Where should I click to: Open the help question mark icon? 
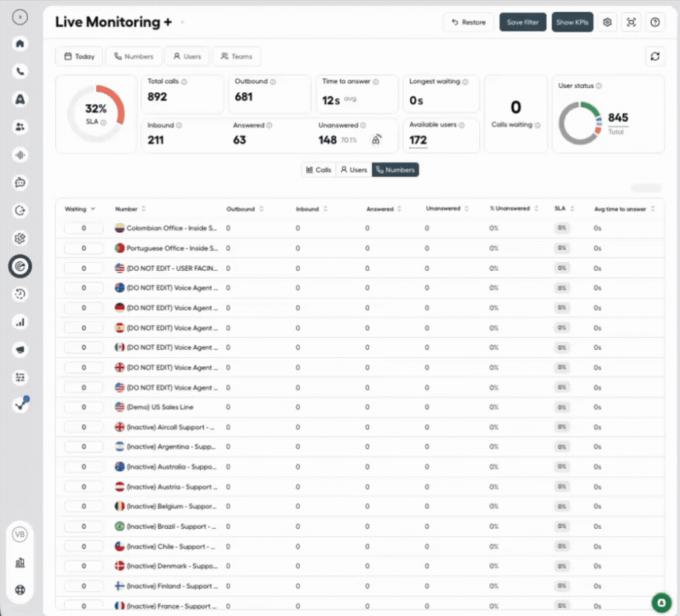click(x=655, y=22)
